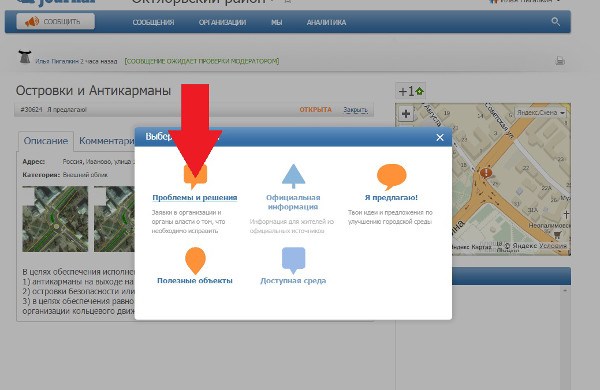Screen dimensions: 600x390
Task: Click the author avatar icon
Action: [x=25, y=57]
